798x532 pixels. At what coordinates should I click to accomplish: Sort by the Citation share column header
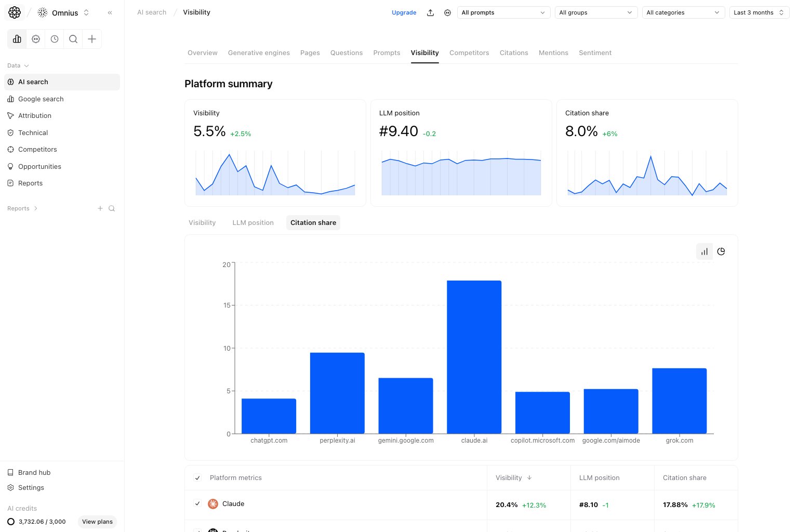[685, 478]
